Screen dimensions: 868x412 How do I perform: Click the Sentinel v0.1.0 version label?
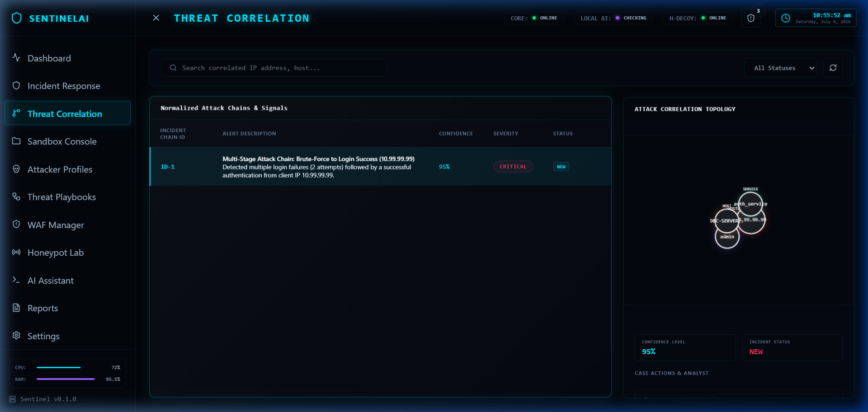click(x=48, y=399)
